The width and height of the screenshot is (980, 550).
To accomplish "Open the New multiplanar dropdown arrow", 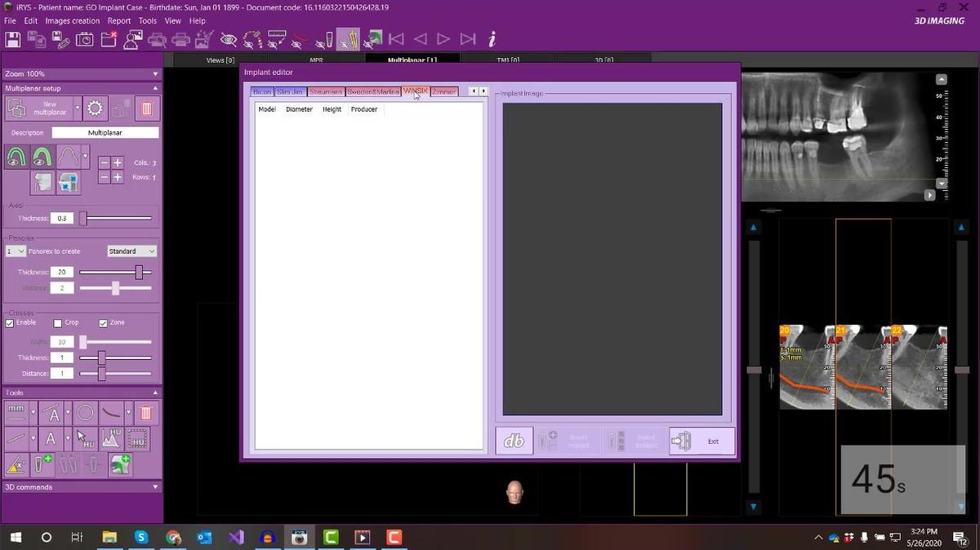I will click(78, 109).
